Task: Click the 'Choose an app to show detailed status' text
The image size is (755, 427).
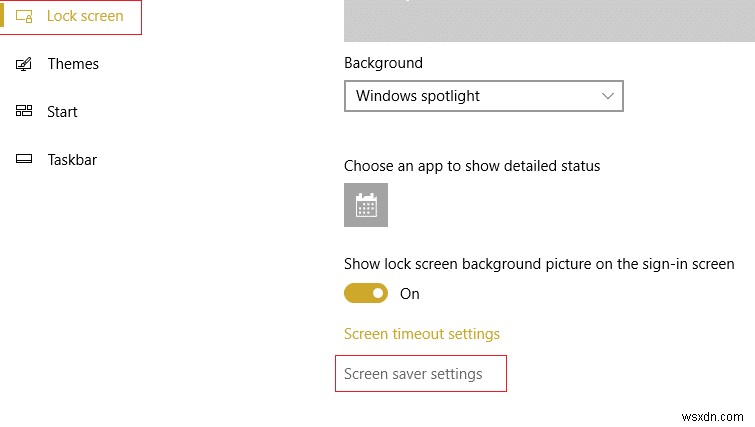Action: coord(472,166)
